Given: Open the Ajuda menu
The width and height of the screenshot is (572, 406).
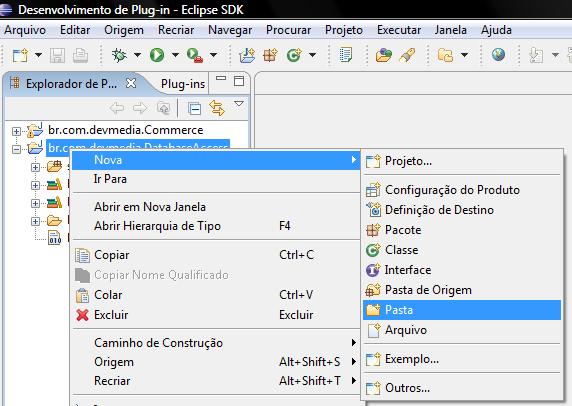Looking at the screenshot, I should tap(496, 30).
